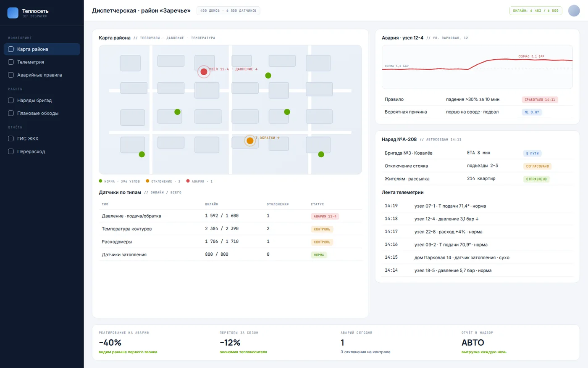588x368 pixels.
Task: Click the 214 квартир value
Action: 481,178
